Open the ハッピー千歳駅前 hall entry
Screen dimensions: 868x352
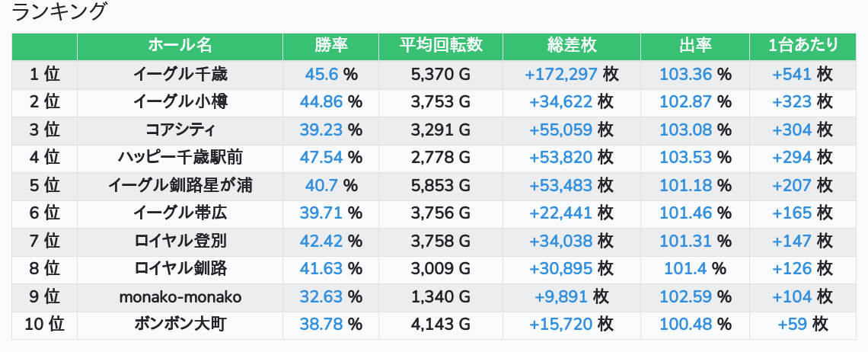pos(180,158)
